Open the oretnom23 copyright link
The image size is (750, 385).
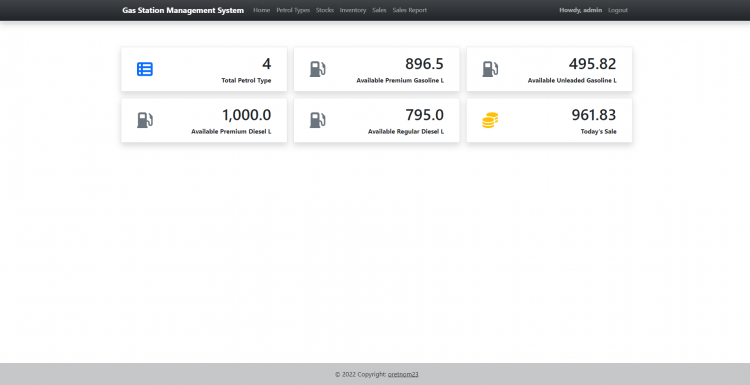tap(403, 374)
